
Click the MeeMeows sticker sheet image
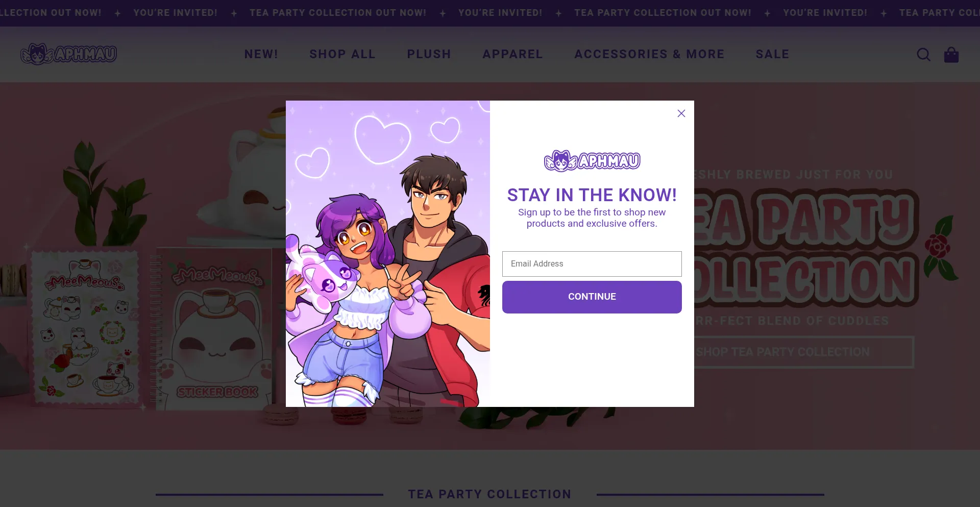pos(85,327)
